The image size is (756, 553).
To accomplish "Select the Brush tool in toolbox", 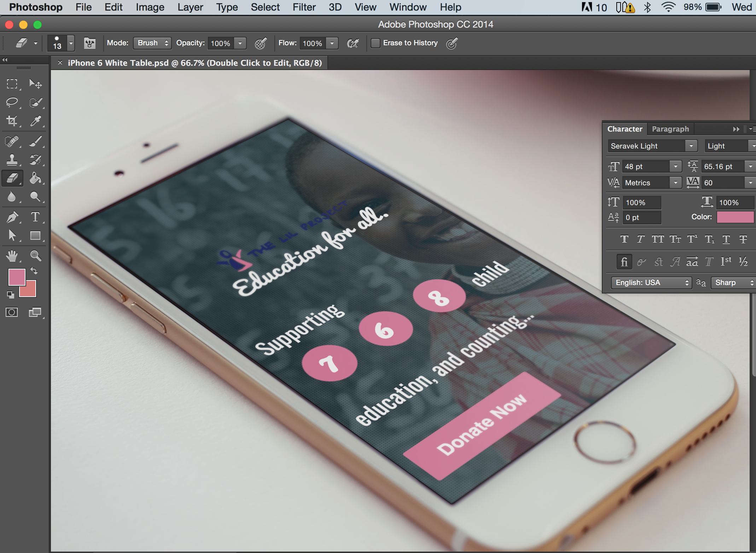I will (35, 141).
